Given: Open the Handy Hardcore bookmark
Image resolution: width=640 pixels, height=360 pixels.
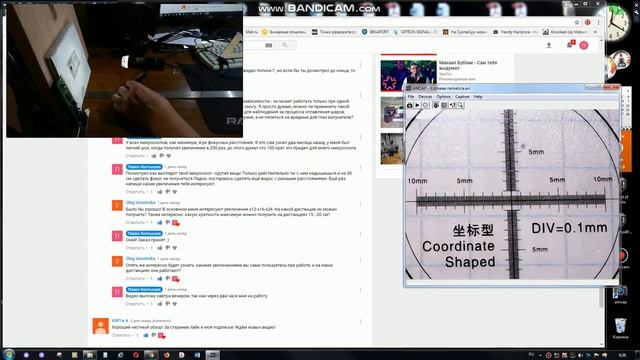Looking at the screenshot, I should click(x=516, y=32).
